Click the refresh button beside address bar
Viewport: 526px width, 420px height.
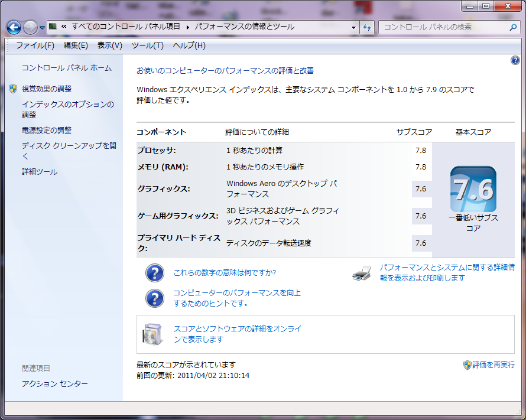[367, 27]
